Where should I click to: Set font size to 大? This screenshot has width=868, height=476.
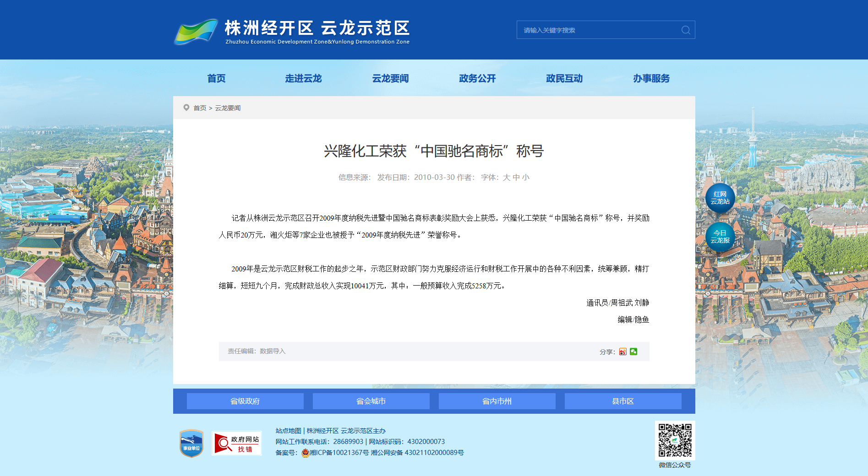point(506,178)
